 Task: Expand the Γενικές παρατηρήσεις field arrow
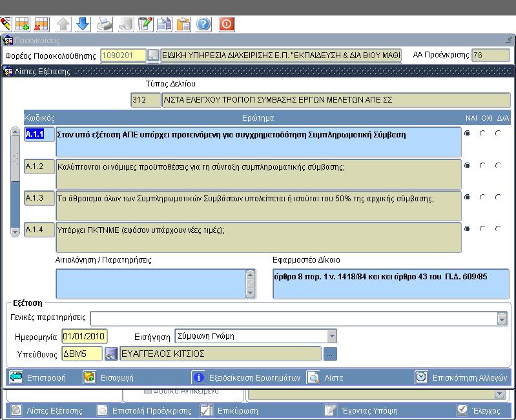coord(502,319)
